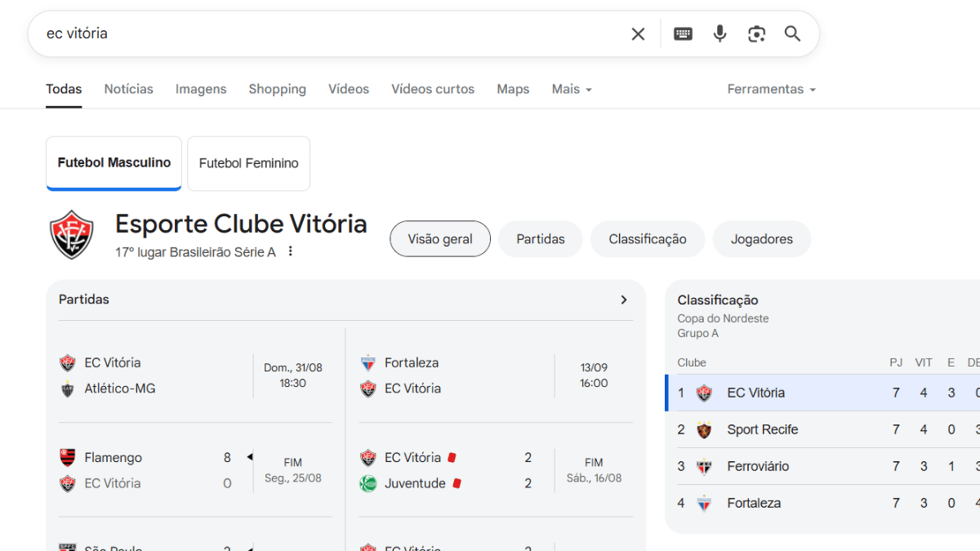Click the Flamengo crest in match list

pos(68,458)
